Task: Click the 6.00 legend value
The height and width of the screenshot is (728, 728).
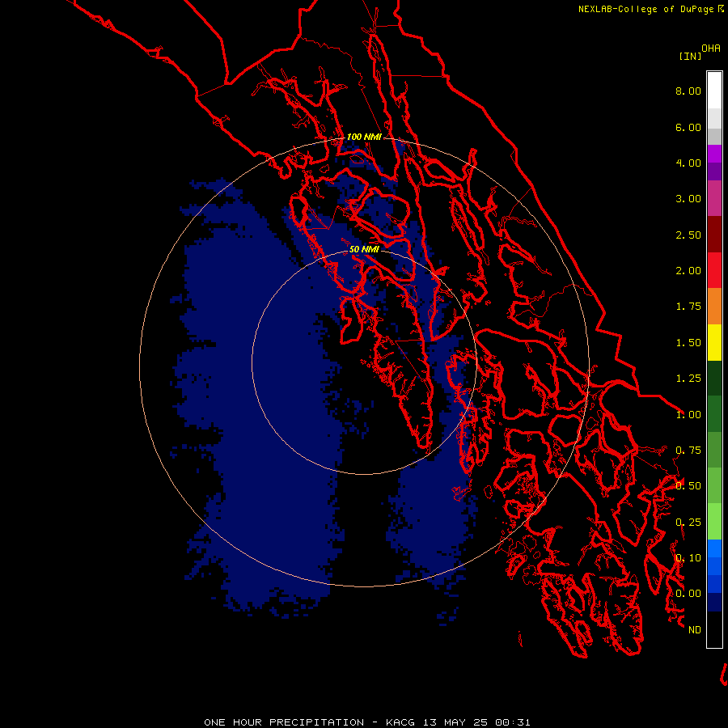Action: tap(688, 127)
